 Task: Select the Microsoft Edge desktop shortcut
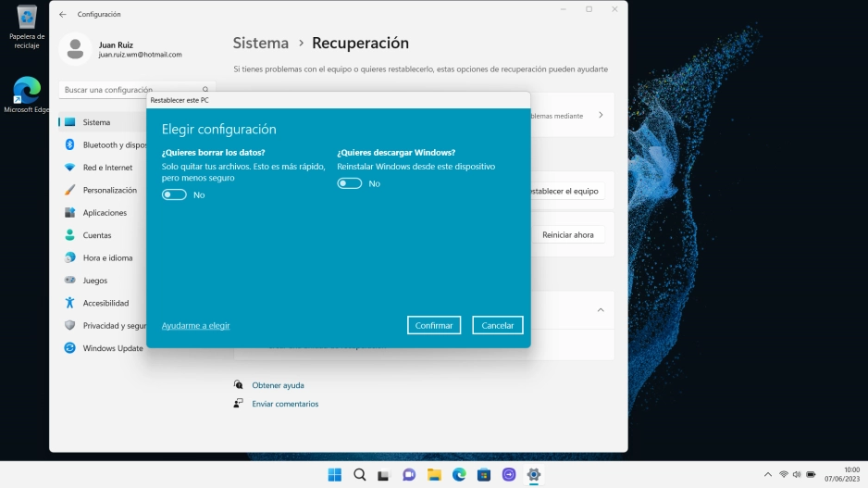click(x=27, y=95)
